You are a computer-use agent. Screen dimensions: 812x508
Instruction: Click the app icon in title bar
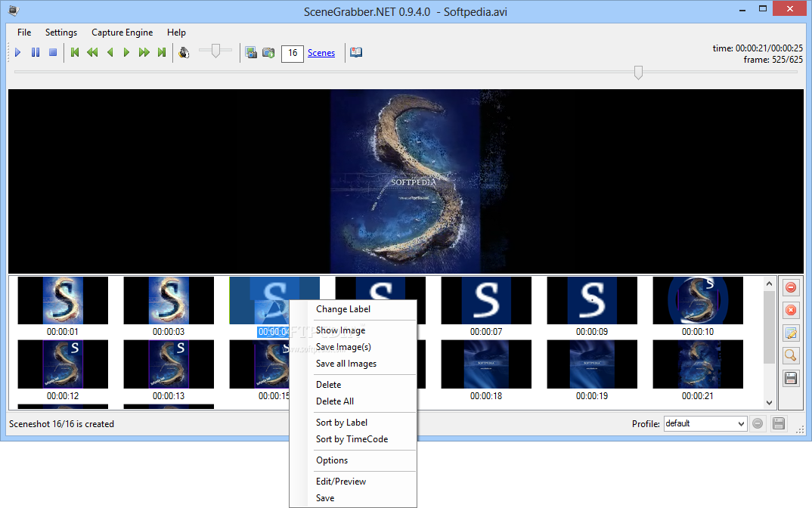(x=14, y=11)
